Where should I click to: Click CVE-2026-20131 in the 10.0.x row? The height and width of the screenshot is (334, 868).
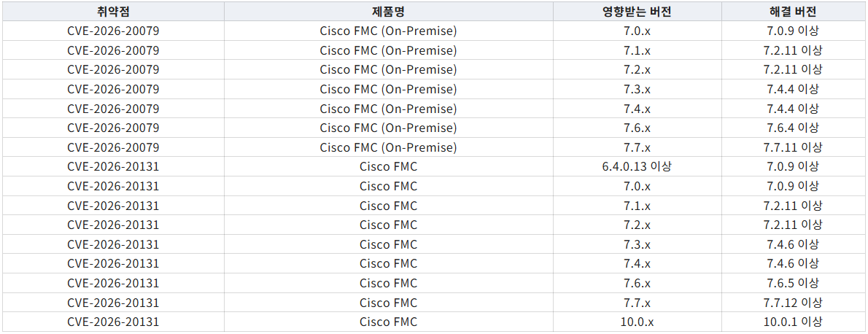[x=113, y=322]
